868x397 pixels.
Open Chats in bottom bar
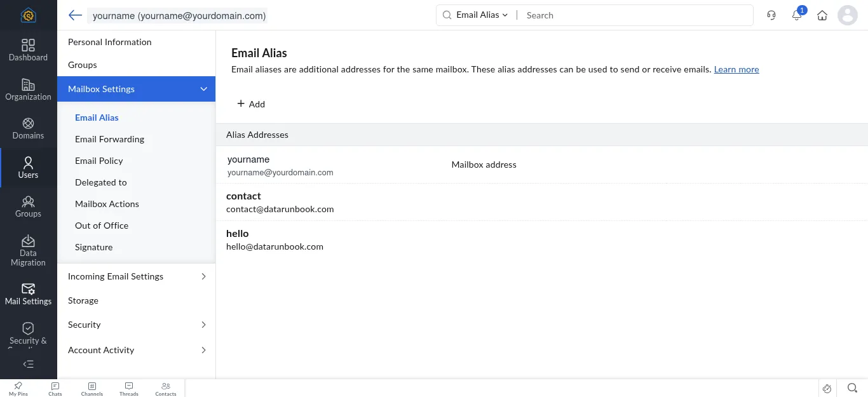(55, 389)
